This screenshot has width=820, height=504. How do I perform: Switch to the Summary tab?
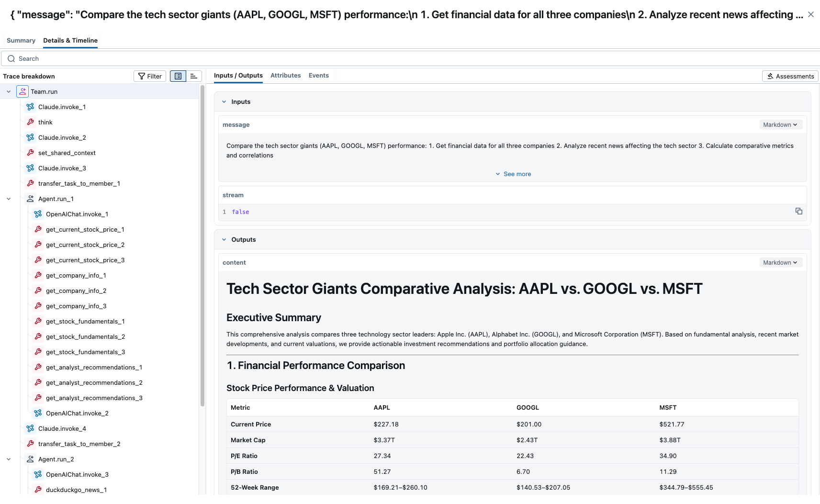point(21,40)
